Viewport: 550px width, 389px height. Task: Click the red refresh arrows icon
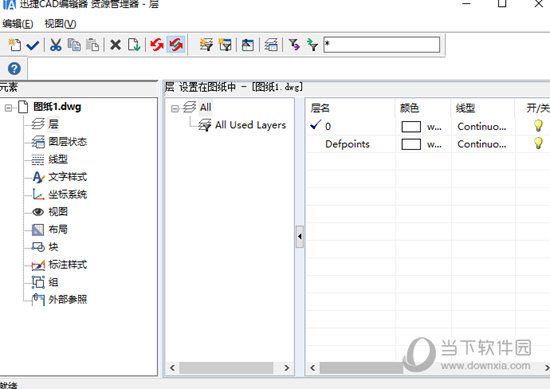pyautogui.click(x=157, y=45)
